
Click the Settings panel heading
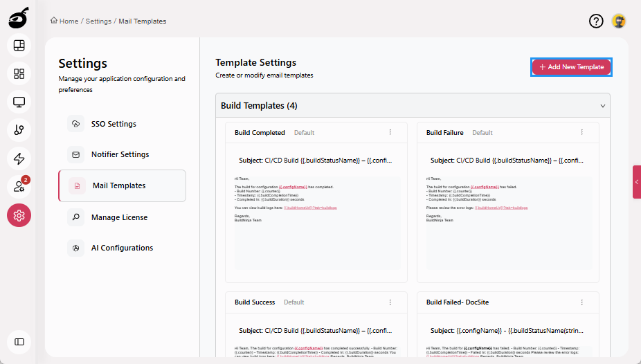click(82, 64)
